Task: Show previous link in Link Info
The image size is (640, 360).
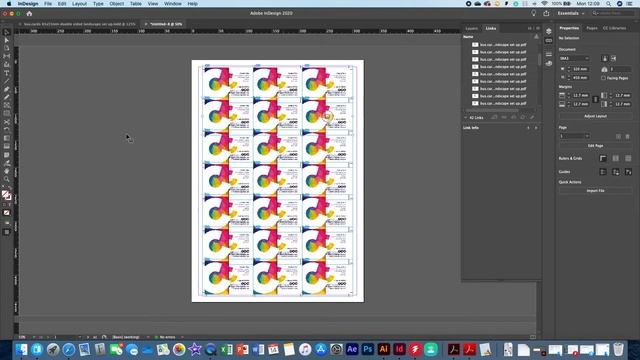Action: 528,128
